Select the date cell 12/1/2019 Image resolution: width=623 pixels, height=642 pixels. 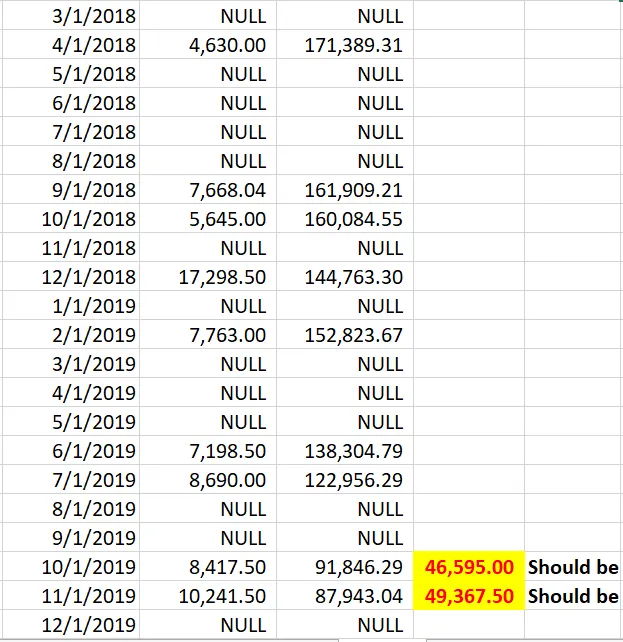(71, 624)
